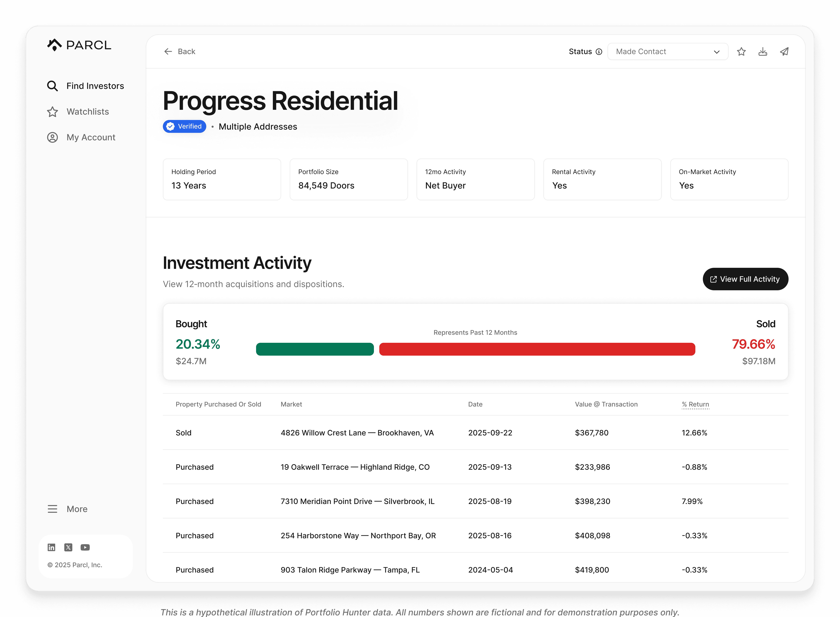This screenshot has height=617, width=840.
Task: Click the red Sold progress bar
Action: coord(537,349)
